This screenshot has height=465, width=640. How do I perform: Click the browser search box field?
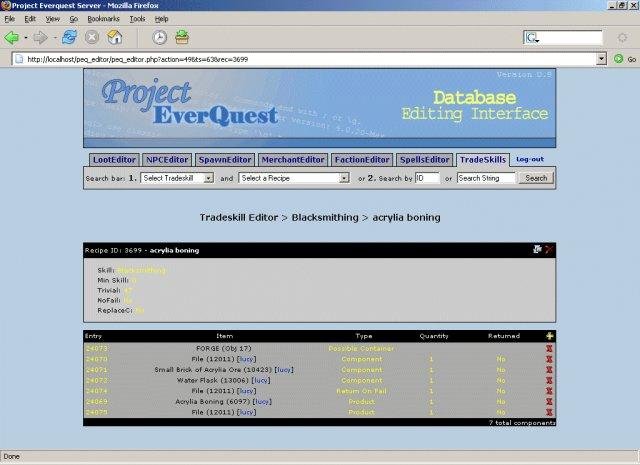click(x=562, y=38)
